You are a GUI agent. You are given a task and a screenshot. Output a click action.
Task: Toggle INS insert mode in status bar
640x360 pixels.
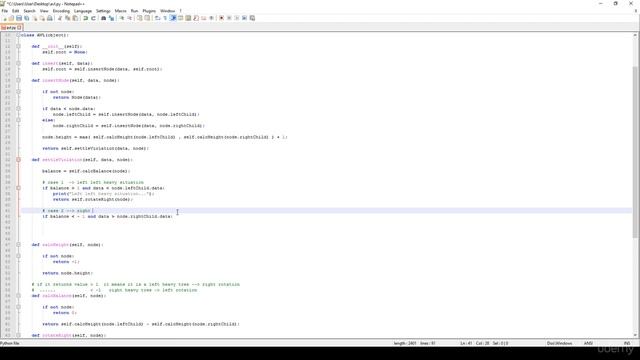tap(627, 343)
